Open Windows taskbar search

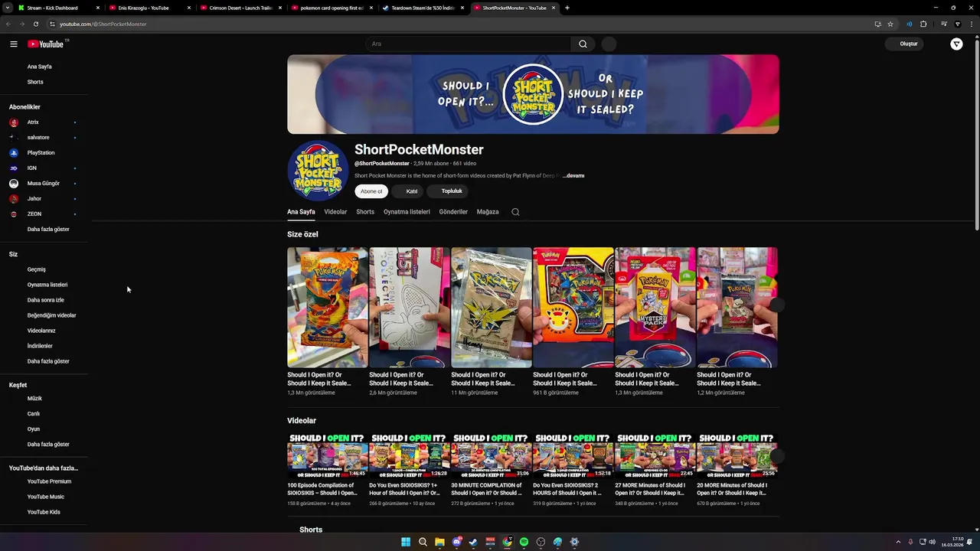[x=423, y=542]
